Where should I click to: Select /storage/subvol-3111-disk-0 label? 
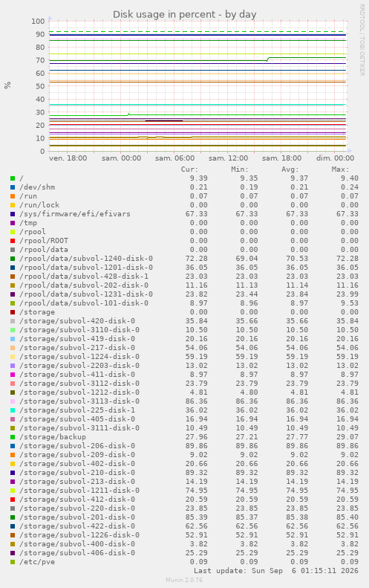79,428
